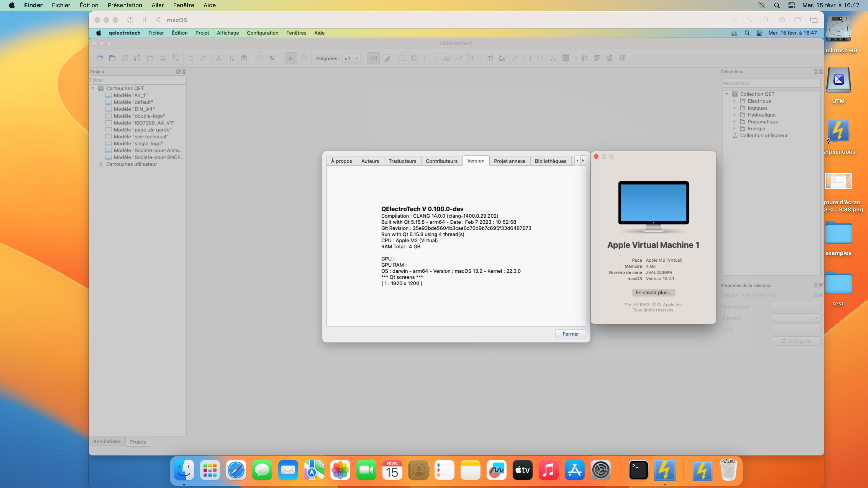This screenshot has height=488, width=868.
Task: Switch to the Traducteurs tab
Action: (402, 161)
